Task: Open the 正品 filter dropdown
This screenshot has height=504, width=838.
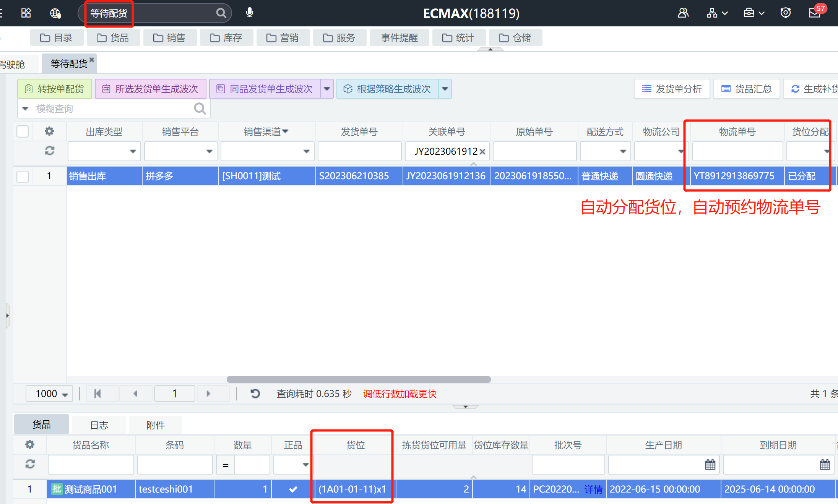Action: 305,465
